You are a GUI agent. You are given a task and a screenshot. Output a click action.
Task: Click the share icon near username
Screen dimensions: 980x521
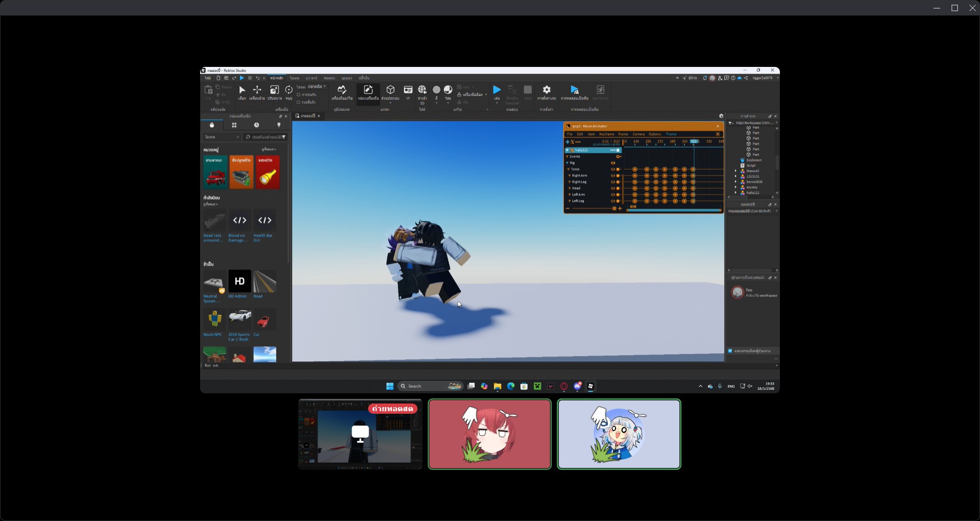[x=746, y=78]
